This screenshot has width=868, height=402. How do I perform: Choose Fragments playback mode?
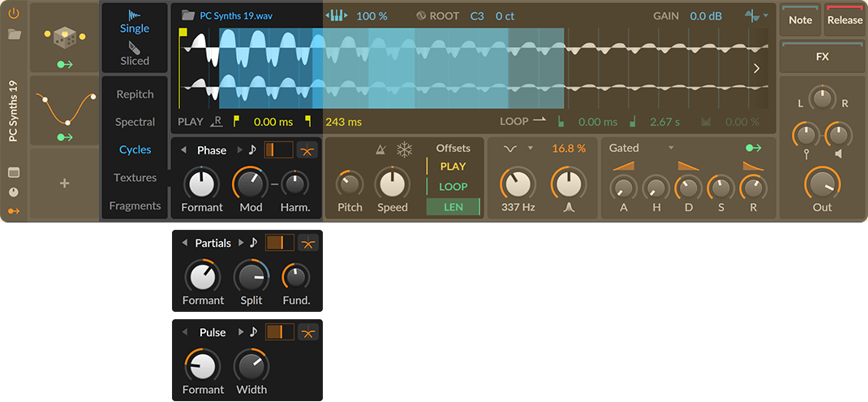(135, 205)
